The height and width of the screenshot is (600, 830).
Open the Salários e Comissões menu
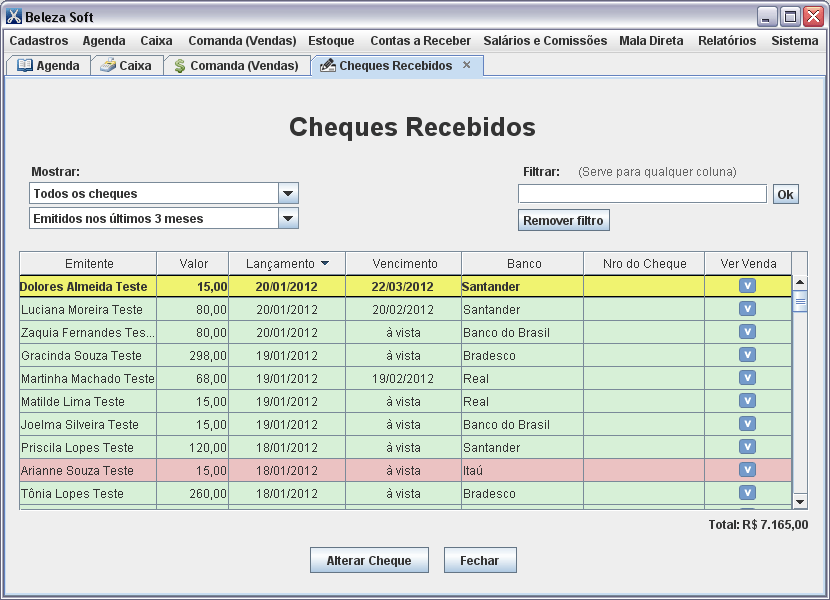[x=545, y=41]
